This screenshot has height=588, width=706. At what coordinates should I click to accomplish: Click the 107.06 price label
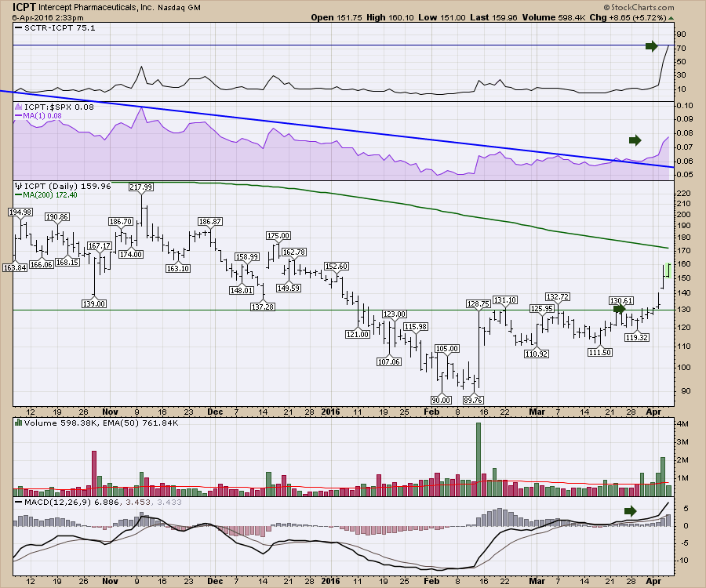coord(389,361)
